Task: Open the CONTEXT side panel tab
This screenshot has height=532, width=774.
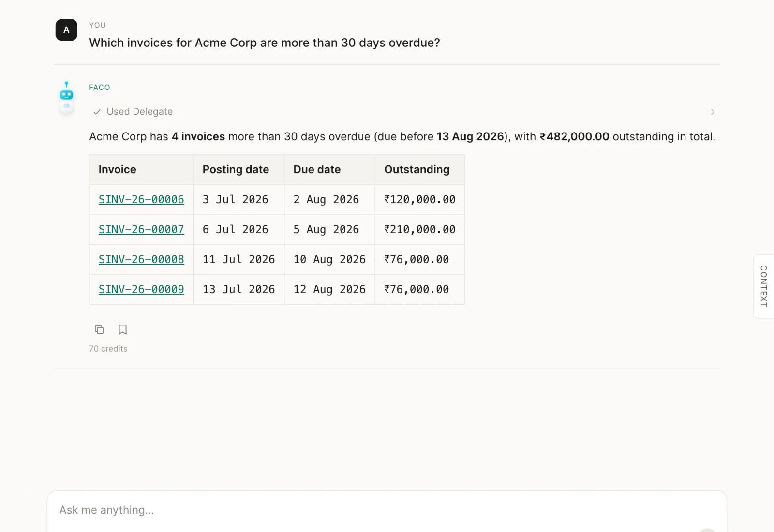Action: coord(764,286)
